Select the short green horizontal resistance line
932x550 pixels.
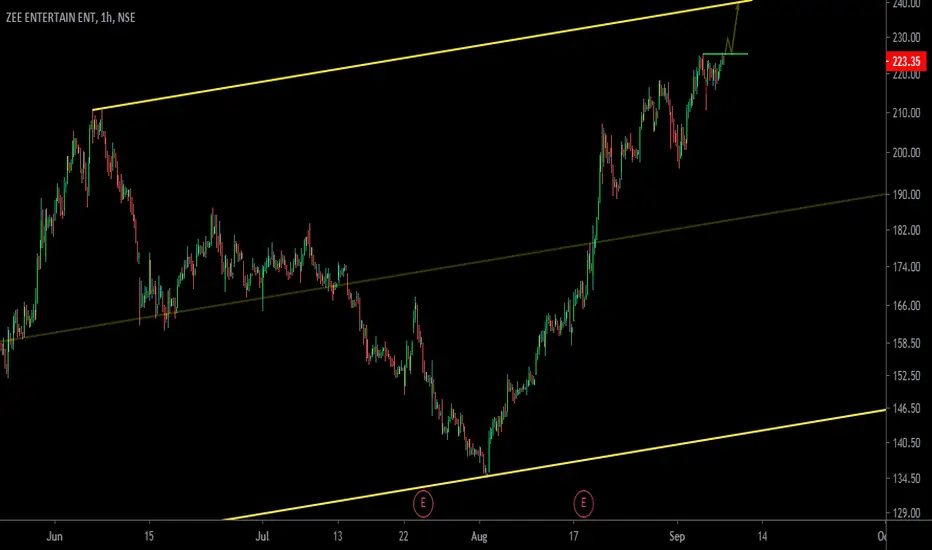click(x=725, y=54)
